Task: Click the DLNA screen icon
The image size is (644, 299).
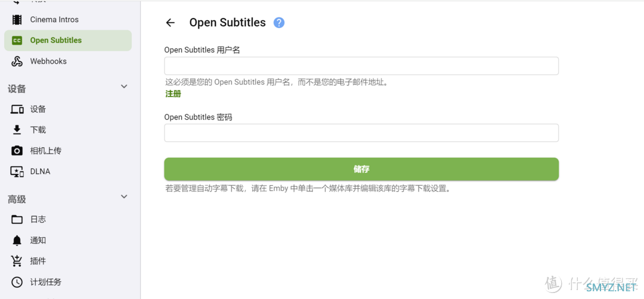Action: pos(17,172)
